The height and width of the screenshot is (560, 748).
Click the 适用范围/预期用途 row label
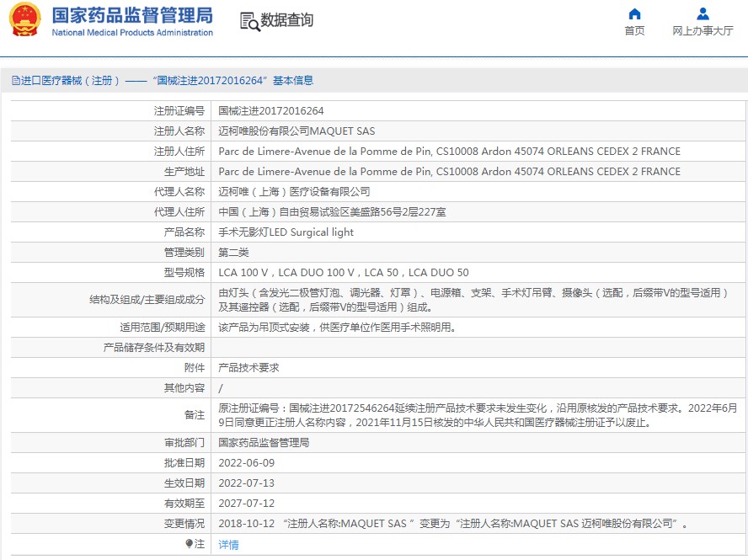pyautogui.click(x=163, y=328)
